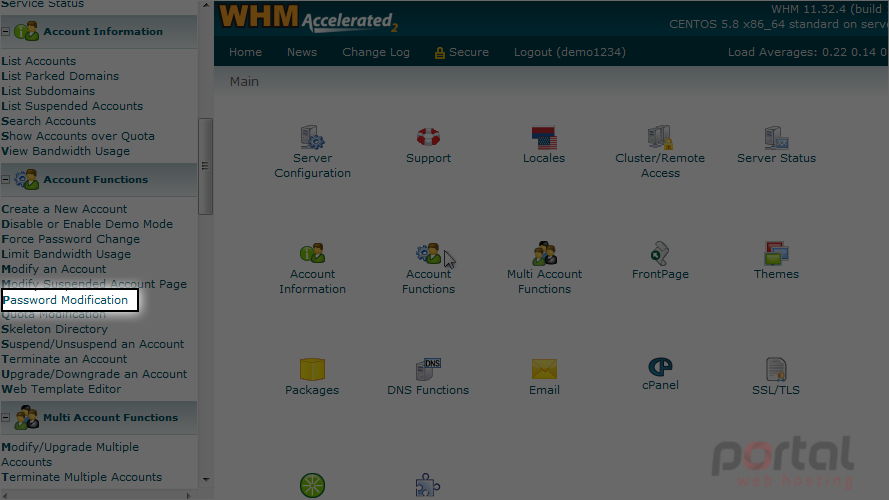Open the Packages box icon
The height and width of the screenshot is (500, 889).
pyautogui.click(x=312, y=369)
